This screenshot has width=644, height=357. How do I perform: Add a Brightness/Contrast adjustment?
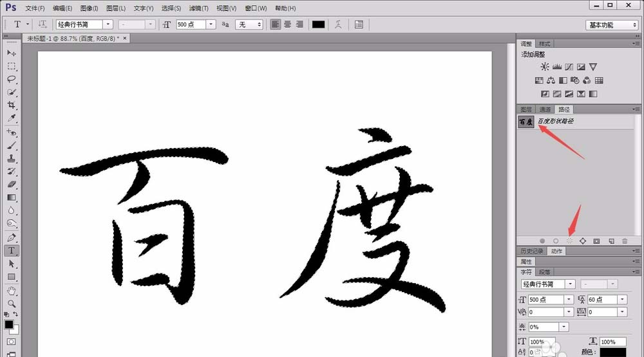pos(545,67)
